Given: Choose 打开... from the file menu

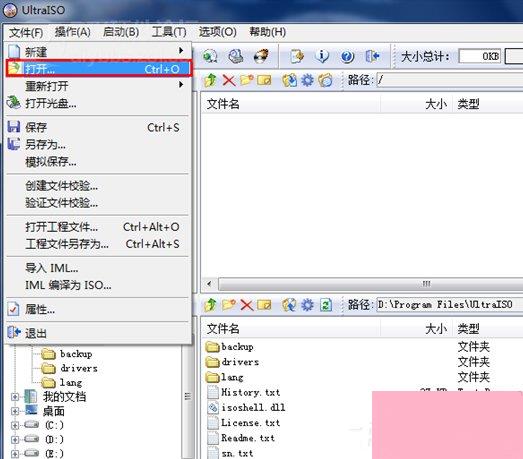Looking at the screenshot, I should pos(98,69).
